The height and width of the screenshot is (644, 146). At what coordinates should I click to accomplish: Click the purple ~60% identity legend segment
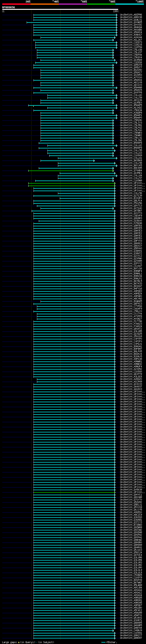[x=73, y=4]
